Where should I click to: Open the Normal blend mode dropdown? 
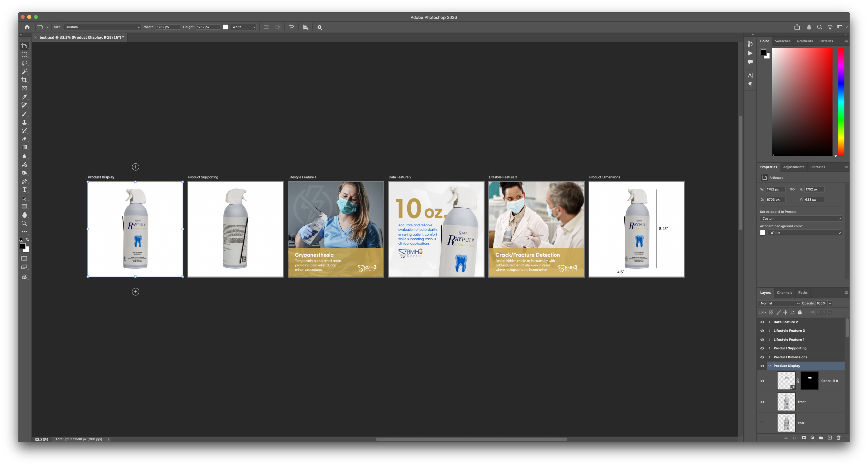click(779, 303)
